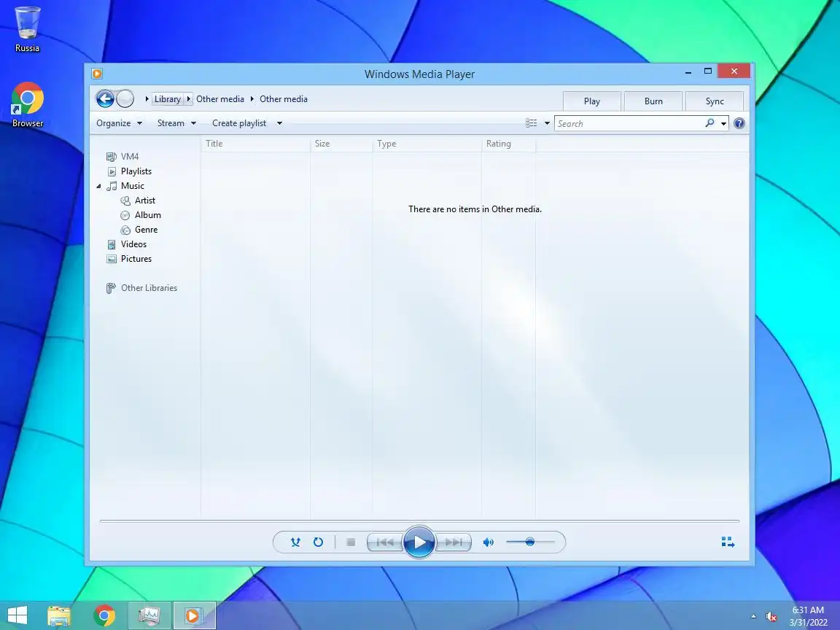Collapse the Music tree node

click(98, 187)
